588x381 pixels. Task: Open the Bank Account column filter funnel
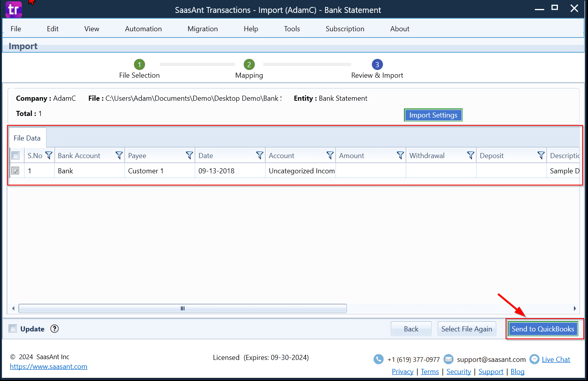119,155
